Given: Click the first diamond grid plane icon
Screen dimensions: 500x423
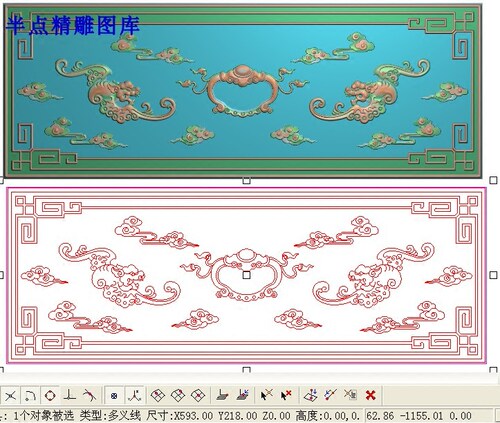Looking at the screenshot, I should (x=158, y=396).
